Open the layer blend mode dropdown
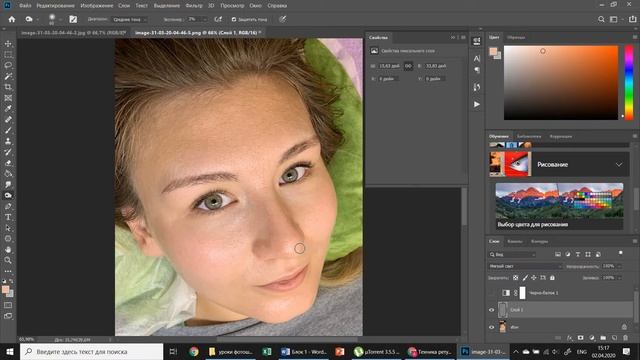640x360 pixels. 525,266
